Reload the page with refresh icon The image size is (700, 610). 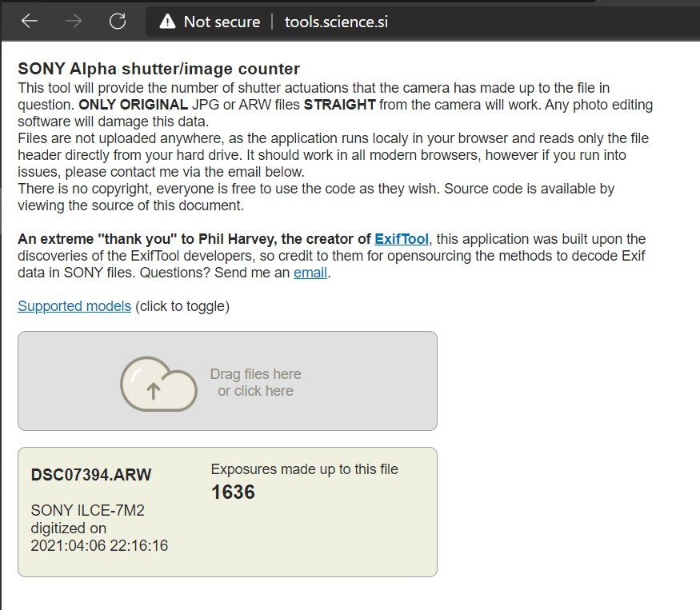coord(118,21)
